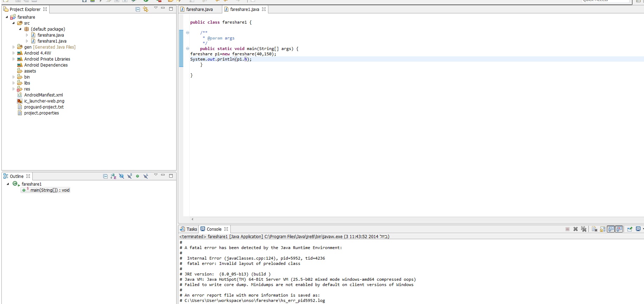Open Project Explorer View Menu dropdown
The height and width of the screenshot is (304, 644).
click(155, 8)
